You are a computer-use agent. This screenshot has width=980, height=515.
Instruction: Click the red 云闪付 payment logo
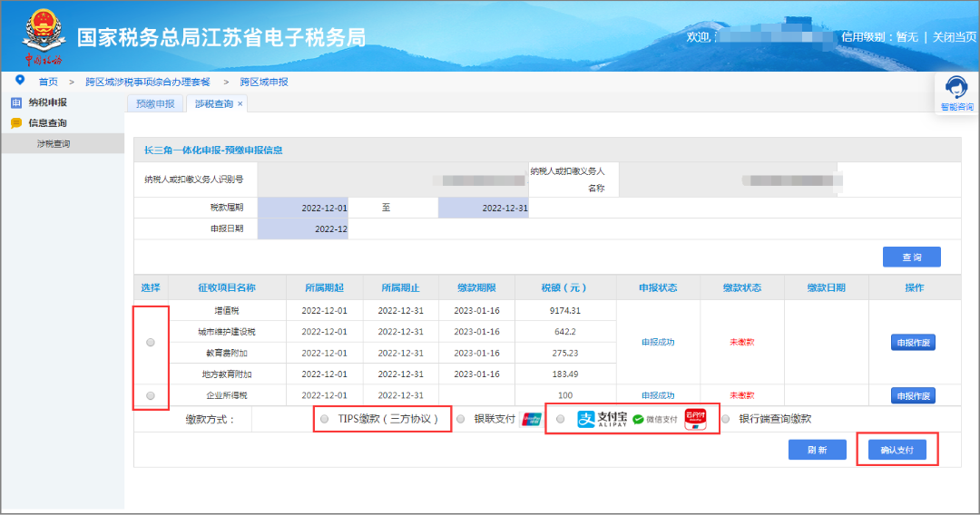point(695,419)
